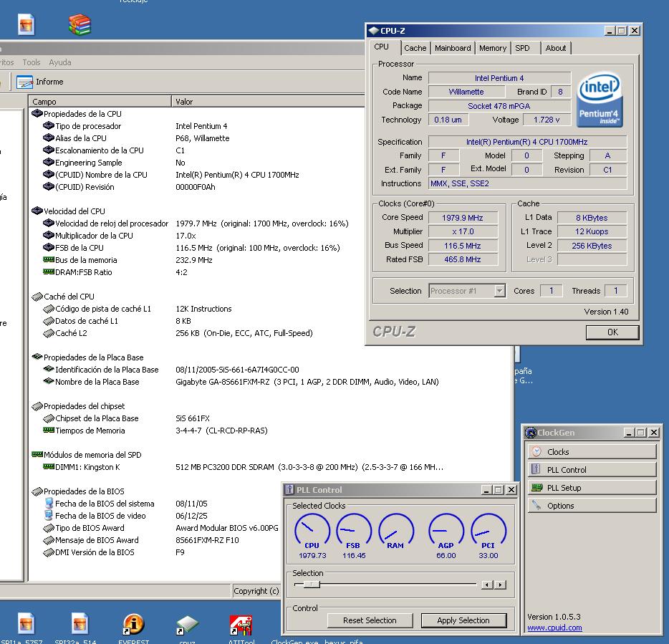669x644 pixels.
Task: Click the Intel Pentium 4 logo in CPU-Z
Action: (600, 100)
